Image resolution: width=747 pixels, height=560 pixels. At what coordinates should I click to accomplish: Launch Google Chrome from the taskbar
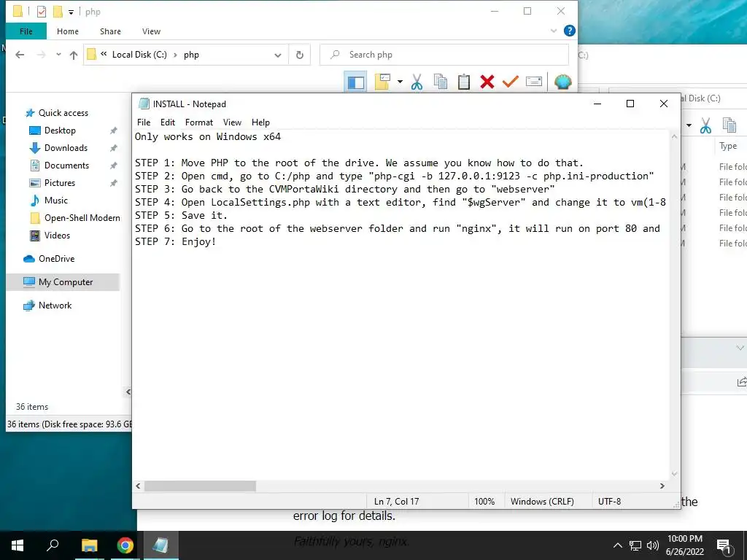pyautogui.click(x=125, y=545)
